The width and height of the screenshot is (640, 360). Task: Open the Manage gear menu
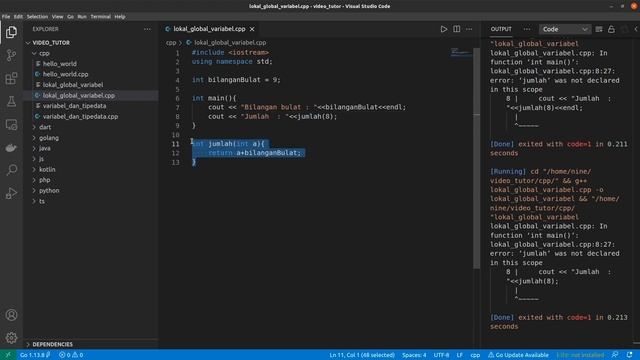coord(11,338)
